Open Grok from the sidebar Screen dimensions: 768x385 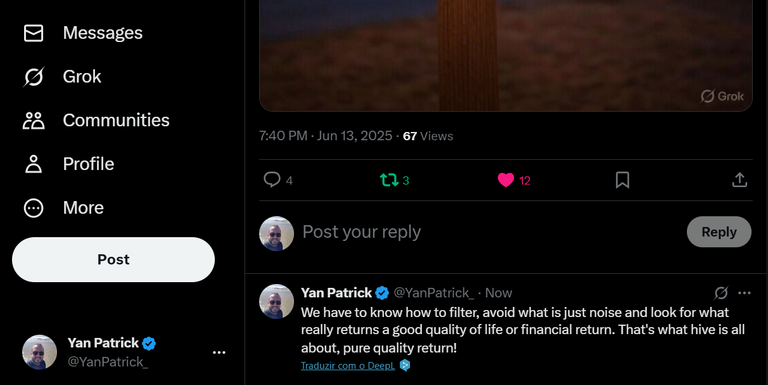click(33, 77)
